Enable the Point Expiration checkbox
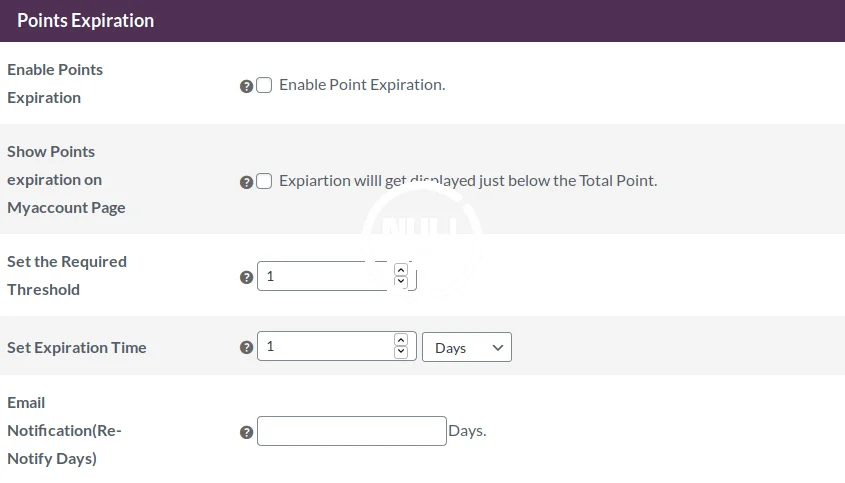Viewport: 845px width, 483px height. [x=264, y=86]
